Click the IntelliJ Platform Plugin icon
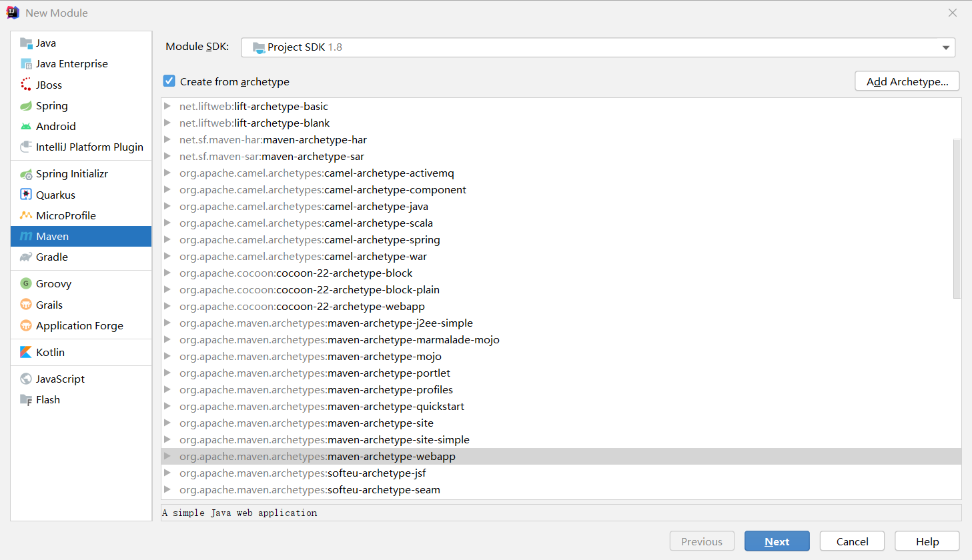The image size is (972, 560). (x=26, y=147)
